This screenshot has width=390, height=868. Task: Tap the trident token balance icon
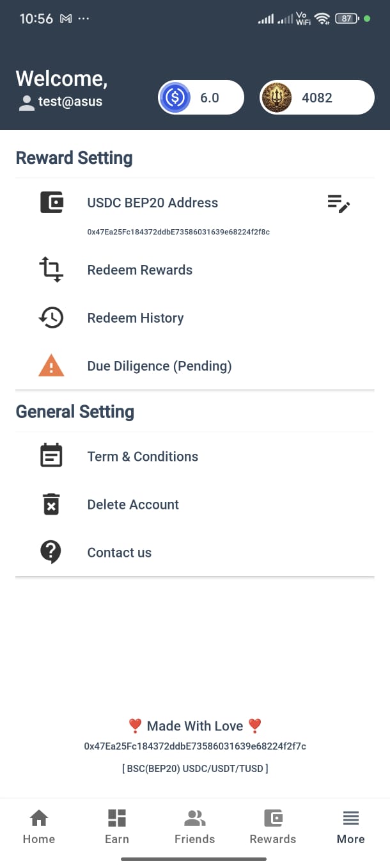point(277,98)
